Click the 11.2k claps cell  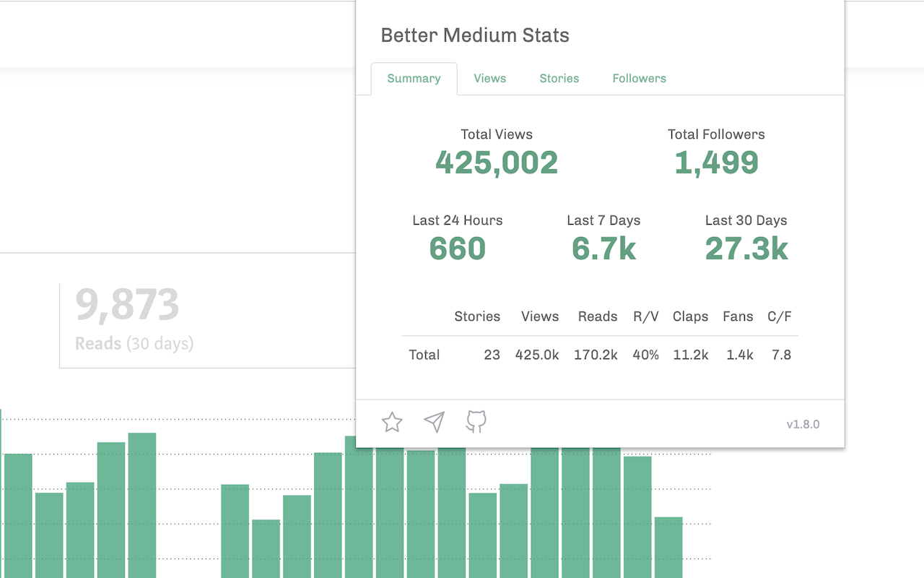pos(691,355)
